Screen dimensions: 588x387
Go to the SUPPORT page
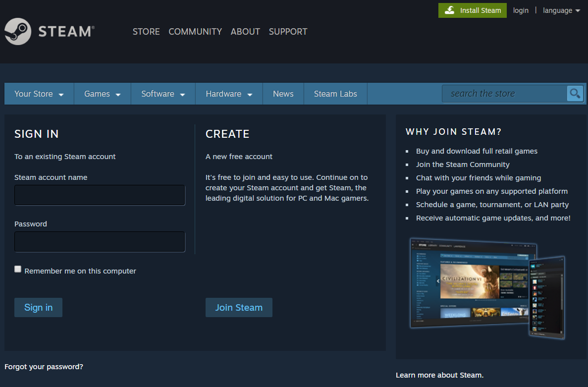click(288, 32)
